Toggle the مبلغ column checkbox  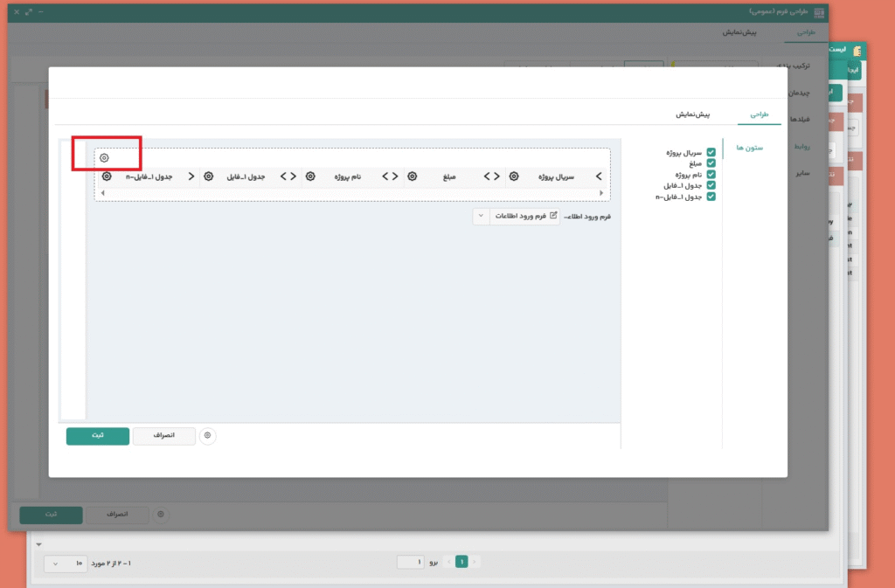coord(711,163)
